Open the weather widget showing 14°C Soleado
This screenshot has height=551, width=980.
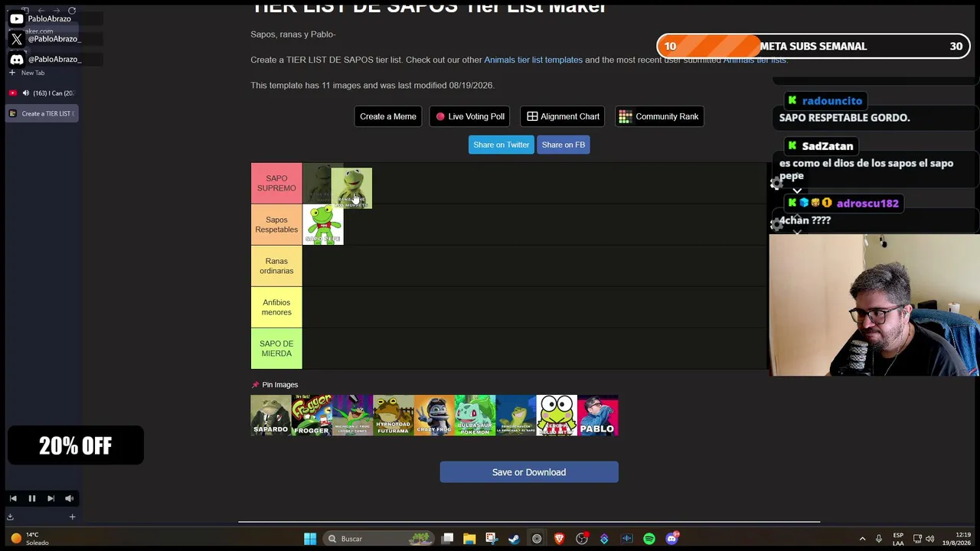[x=28, y=539]
